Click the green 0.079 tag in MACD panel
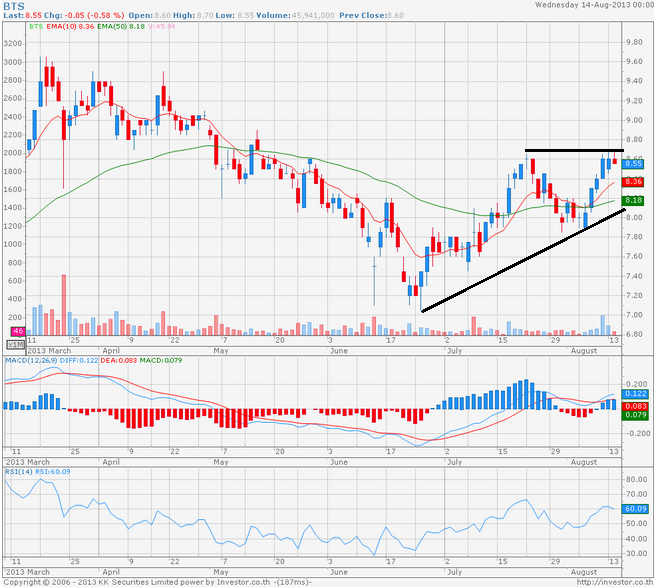657x587 pixels. (636, 415)
